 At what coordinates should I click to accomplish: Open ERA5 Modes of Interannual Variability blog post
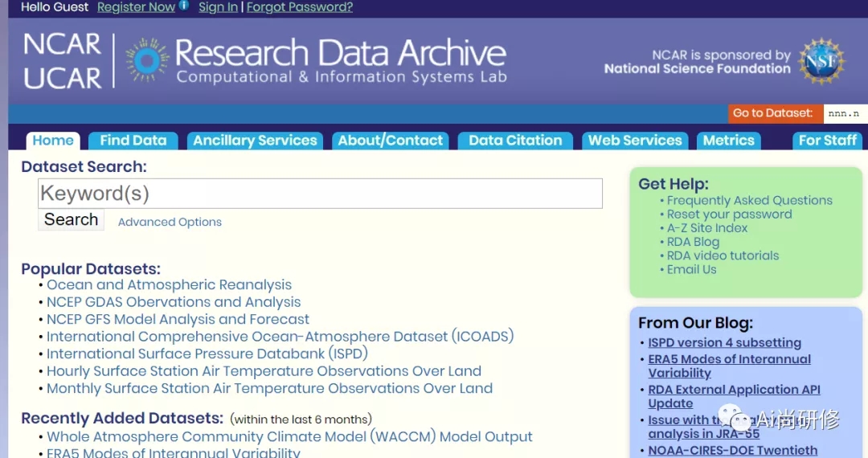(730, 366)
